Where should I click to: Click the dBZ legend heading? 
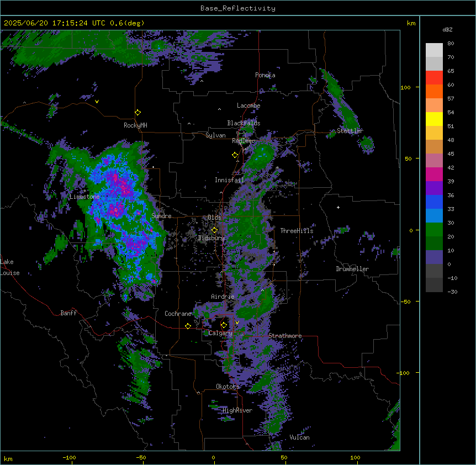447,30
